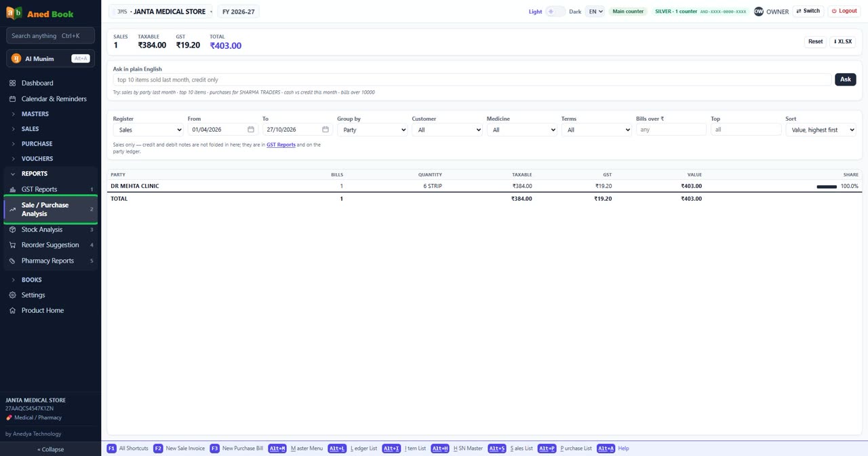
Task: Open the AI Munim assistant
Action: (x=50, y=58)
